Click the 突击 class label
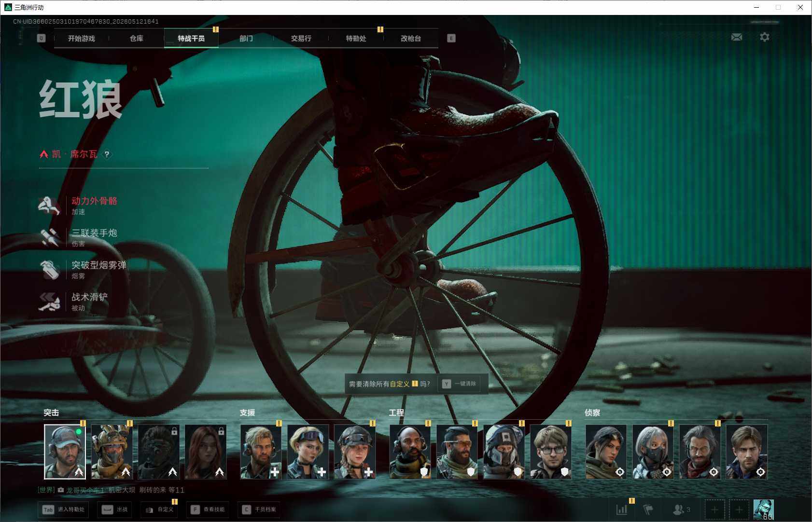The image size is (812, 522). pos(51,412)
